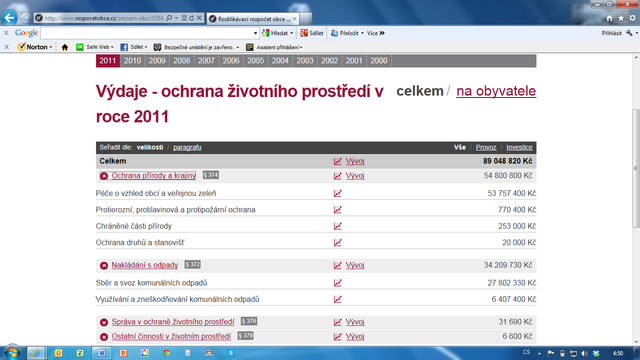Click the Norton toolbar home icon
Image resolution: width=640 pixels, height=360 pixels.
click(64, 47)
